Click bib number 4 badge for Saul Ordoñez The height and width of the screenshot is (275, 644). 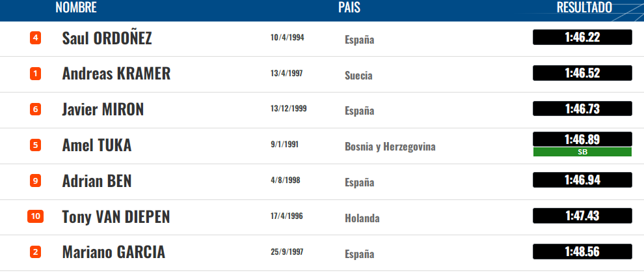(35, 38)
